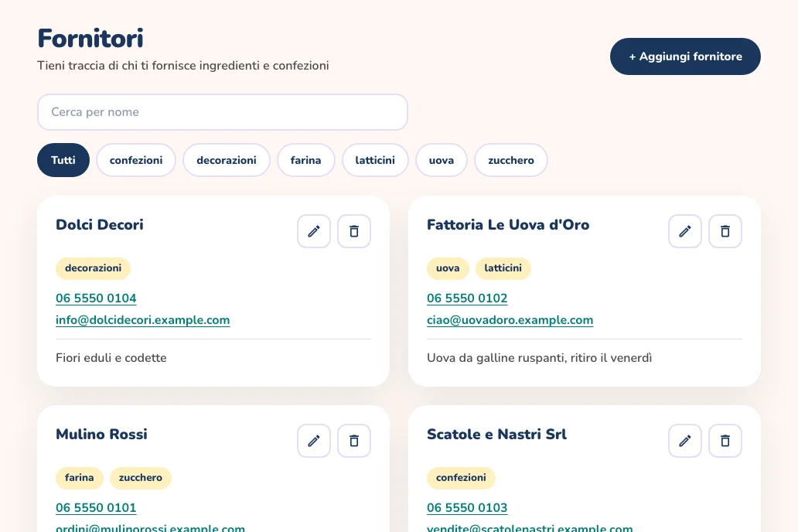Image resolution: width=798 pixels, height=532 pixels.
Task: Delete the Mulino Rossi supplier
Action: (353, 441)
